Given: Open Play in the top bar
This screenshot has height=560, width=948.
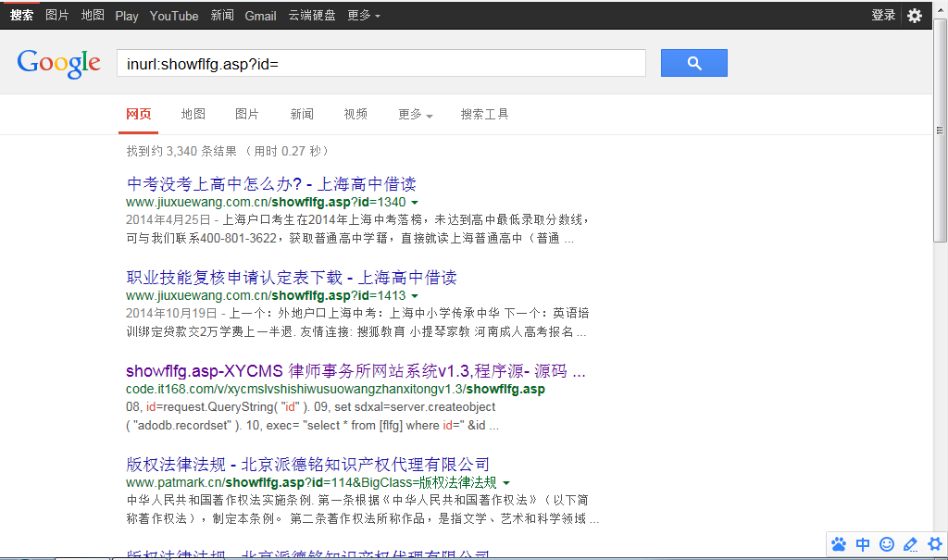Looking at the screenshot, I should click(x=127, y=17).
